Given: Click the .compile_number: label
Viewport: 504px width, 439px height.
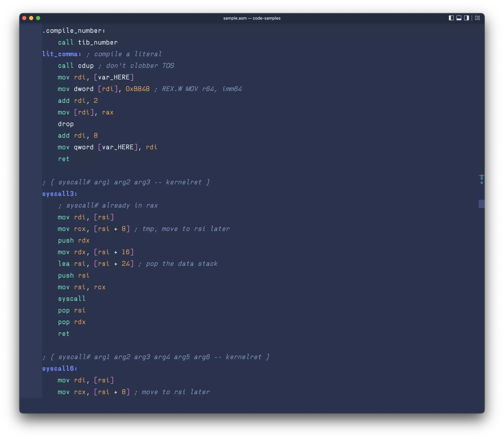Looking at the screenshot, I should [x=74, y=31].
